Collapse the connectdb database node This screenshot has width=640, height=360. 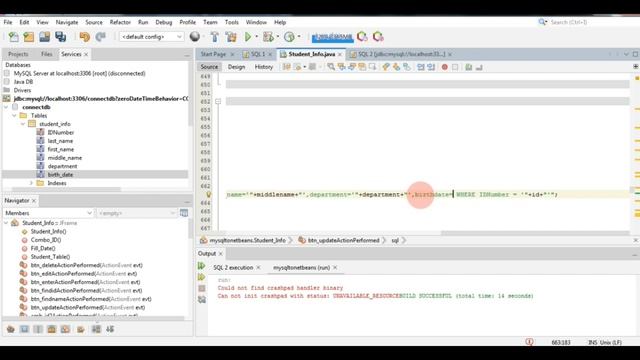(x=6, y=107)
